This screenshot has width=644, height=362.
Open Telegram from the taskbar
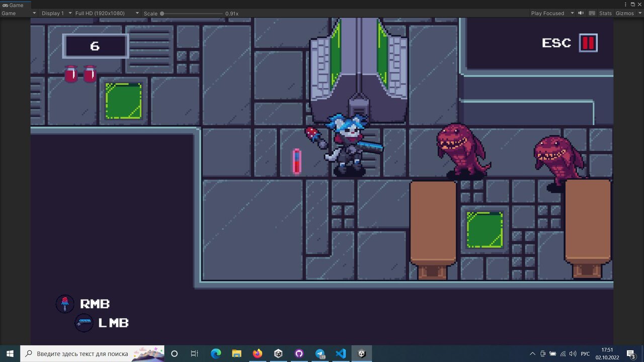tap(320, 353)
